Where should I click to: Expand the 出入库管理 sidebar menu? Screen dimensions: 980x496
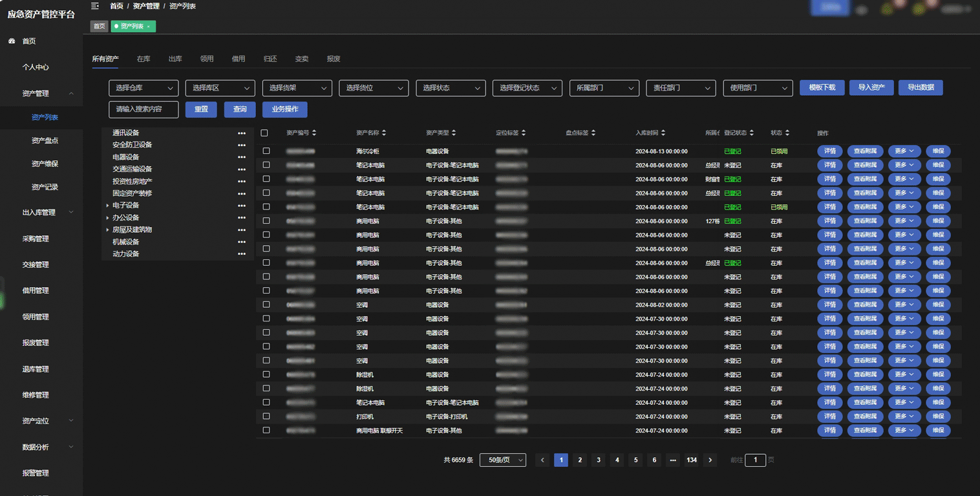tap(41, 212)
